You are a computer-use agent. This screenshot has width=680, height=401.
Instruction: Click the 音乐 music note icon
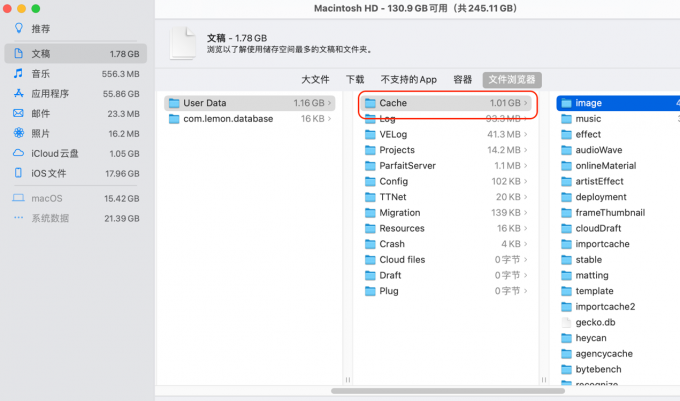[18, 73]
